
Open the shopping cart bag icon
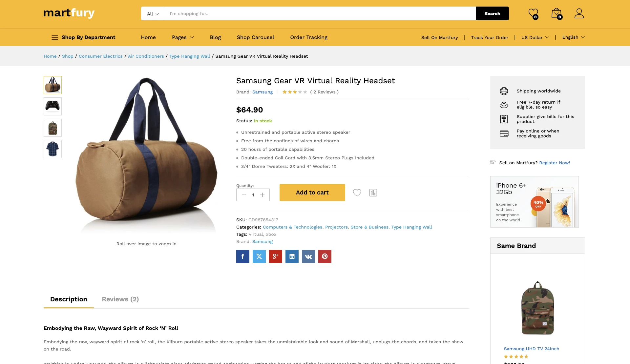click(556, 13)
